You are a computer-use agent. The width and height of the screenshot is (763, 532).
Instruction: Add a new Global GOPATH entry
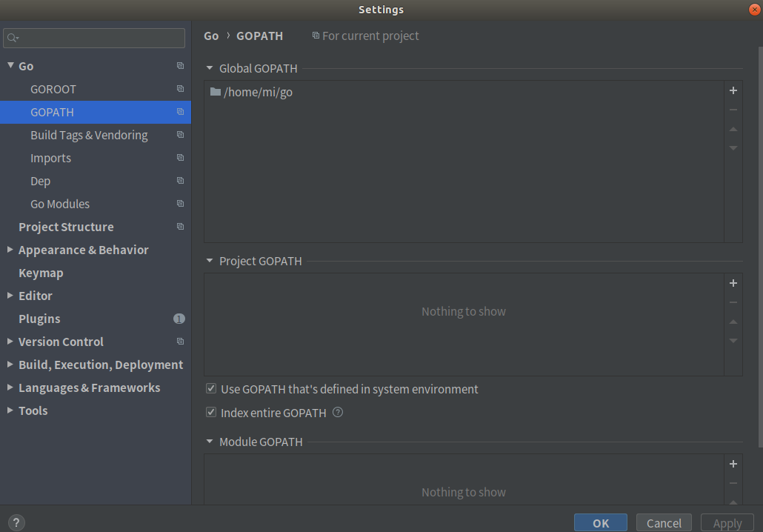click(733, 90)
